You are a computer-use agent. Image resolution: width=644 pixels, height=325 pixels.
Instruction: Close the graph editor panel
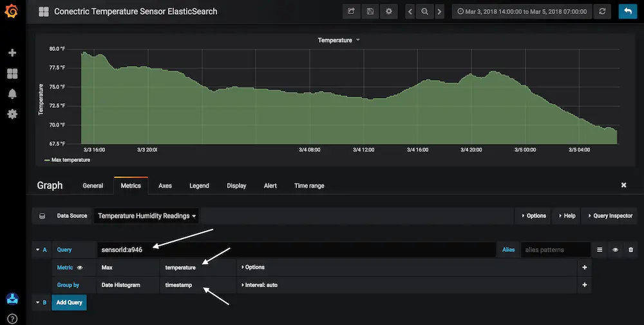[x=623, y=185]
